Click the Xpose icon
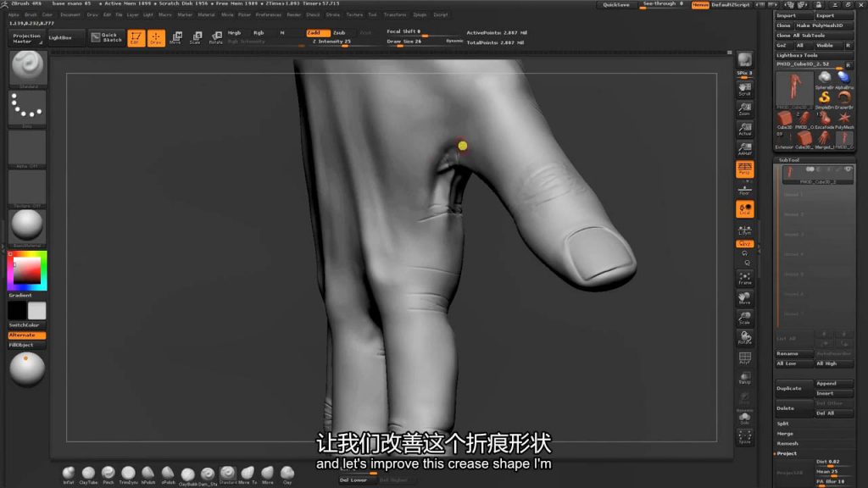Image resolution: width=868 pixels, height=488 pixels. pos(744,437)
